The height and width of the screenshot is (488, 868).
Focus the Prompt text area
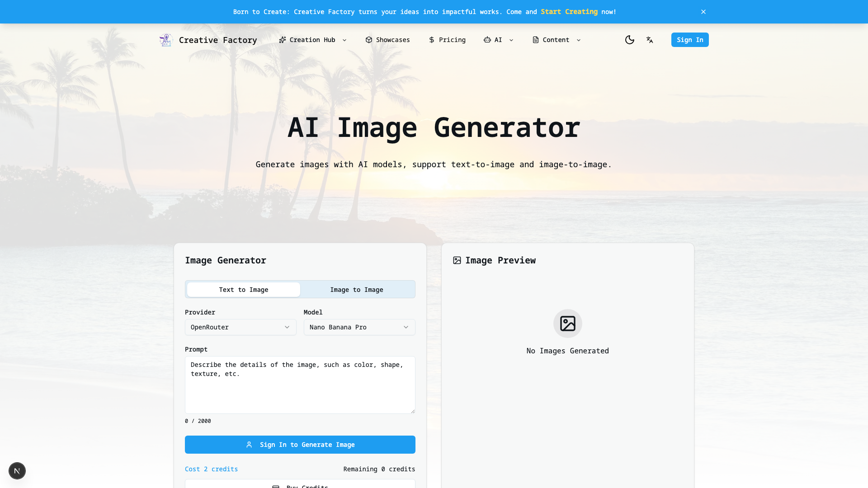pos(300,385)
